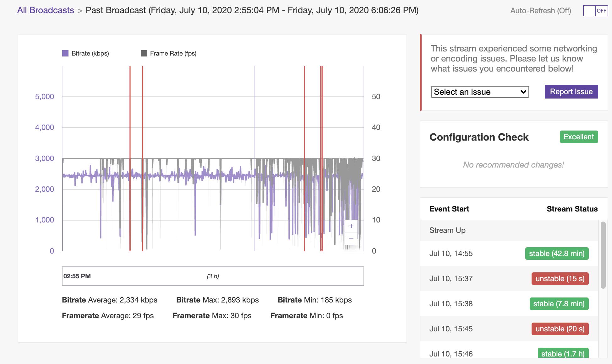Click the Configuration Check Excellent badge
Viewport: 612px width, 364px height.
579,136
